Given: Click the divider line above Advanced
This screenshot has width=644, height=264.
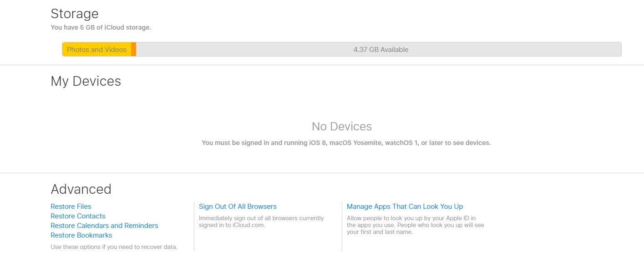Looking at the screenshot, I should 322,173.
